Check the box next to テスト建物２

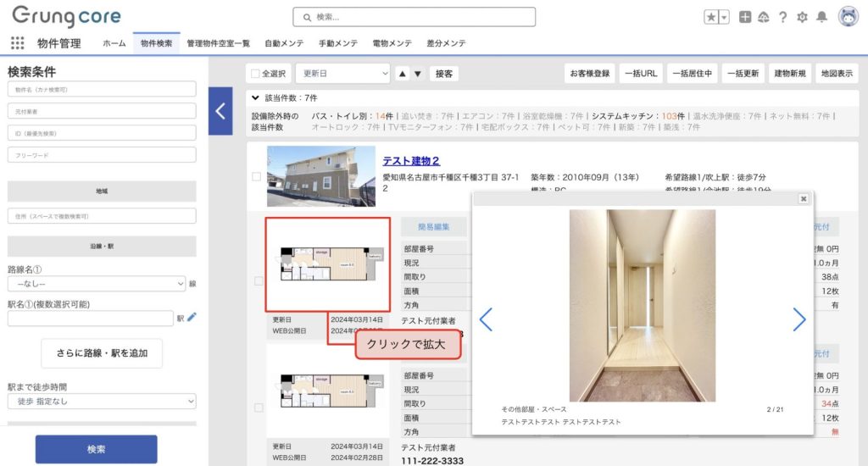[x=257, y=177]
